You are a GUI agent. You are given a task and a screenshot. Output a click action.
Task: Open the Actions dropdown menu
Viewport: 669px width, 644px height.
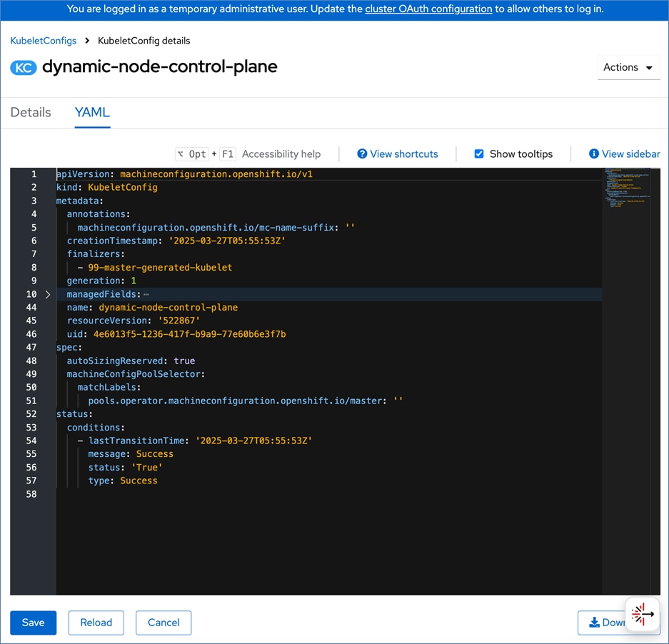pyautogui.click(x=628, y=67)
